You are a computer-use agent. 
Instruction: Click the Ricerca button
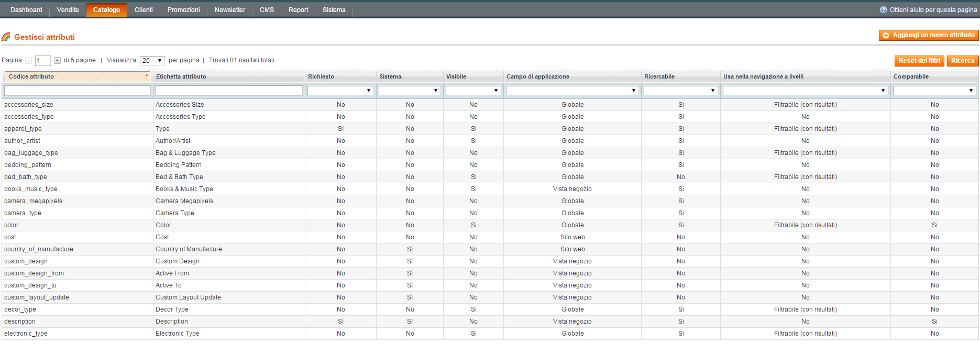click(963, 61)
